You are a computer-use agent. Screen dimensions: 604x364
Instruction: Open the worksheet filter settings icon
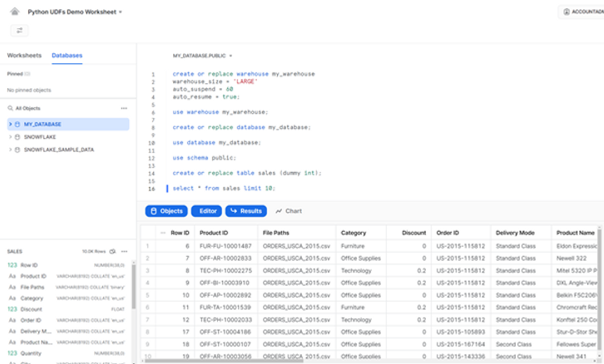pyautogui.click(x=19, y=31)
